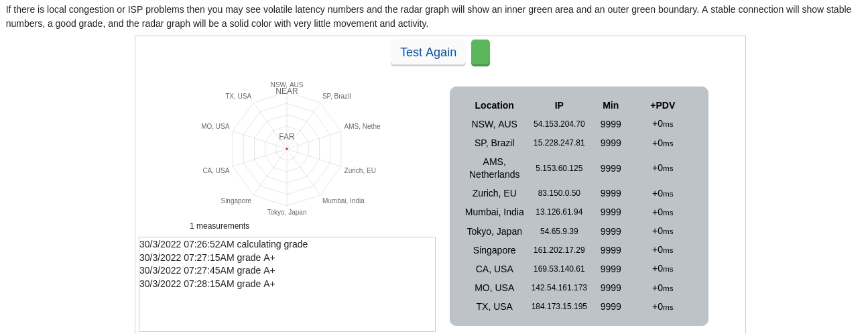Click IP 142.54.161.173 for MO, USA
The height and width of the screenshot is (334, 868).
pos(559,288)
